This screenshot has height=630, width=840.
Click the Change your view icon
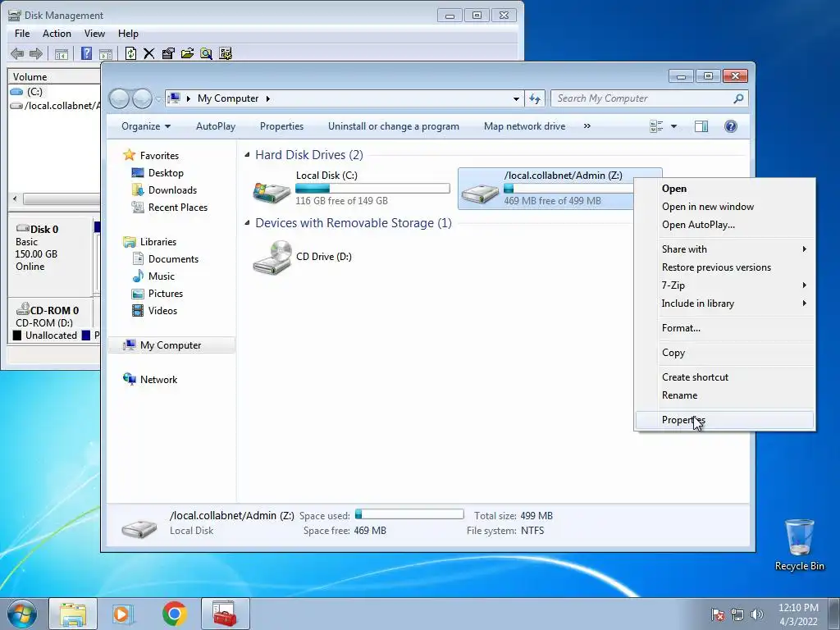[x=656, y=126]
